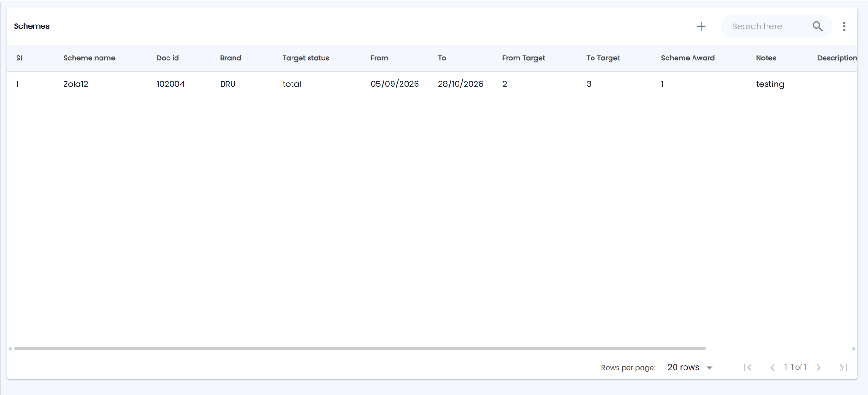The width and height of the screenshot is (868, 395).
Task: Jump to last page arrow
Action: [x=843, y=368]
